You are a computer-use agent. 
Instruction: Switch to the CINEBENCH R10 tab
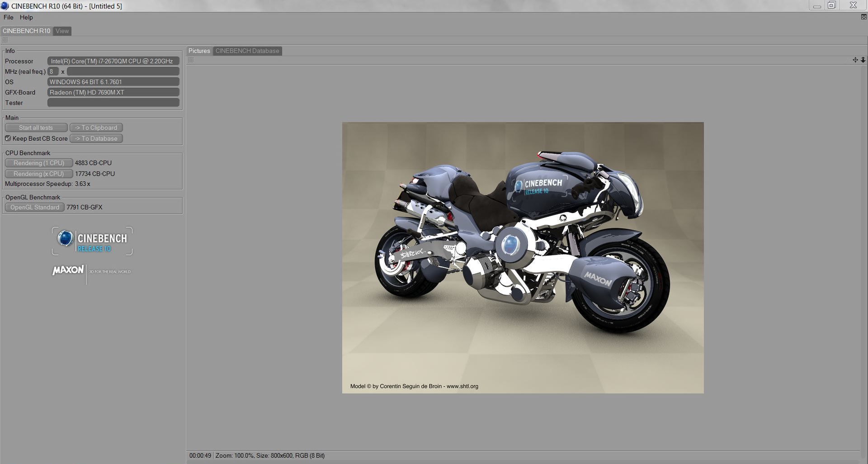click(x=26, y=31)
